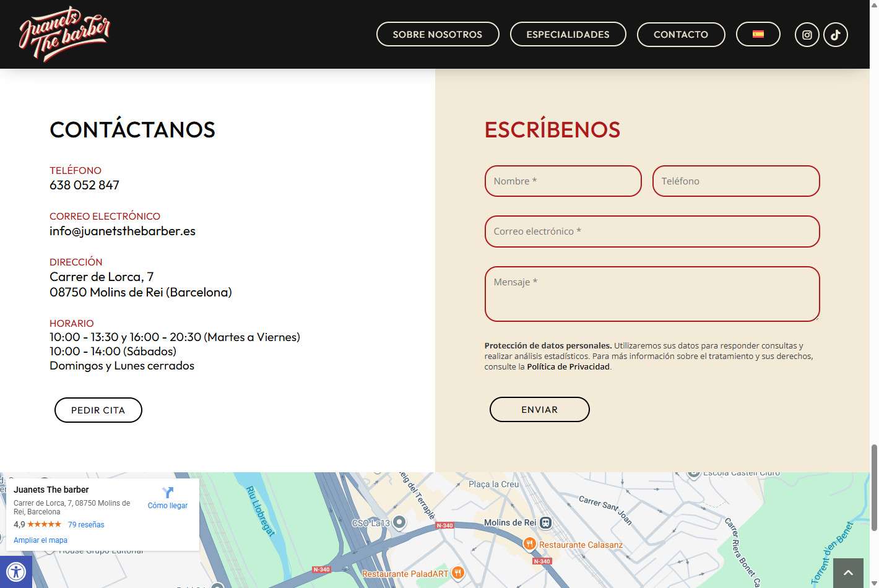Open the Instagram profile icon
This screenshot has width=879, height=588.
tap(807, 35)
